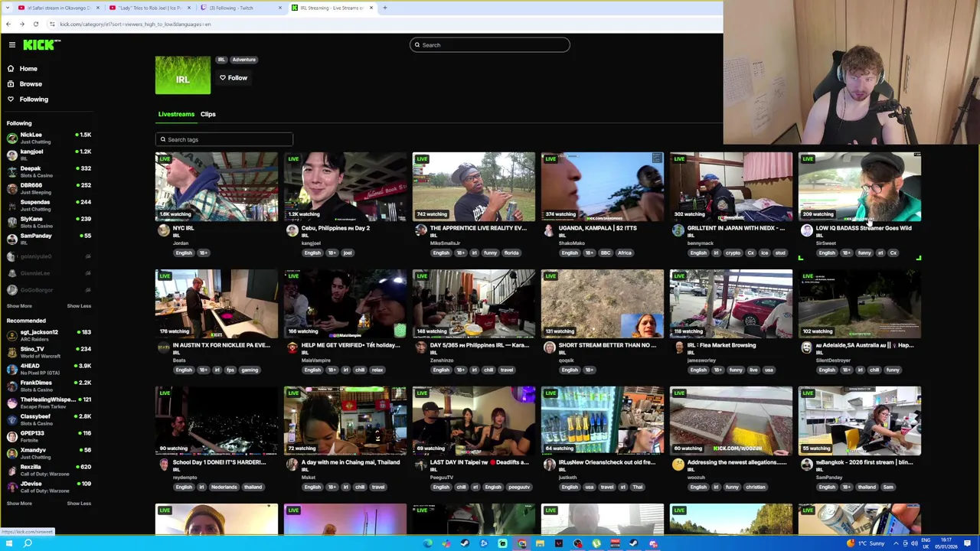Open SamPanday avatar in Following list
Image resolution: width=980 pixels, height=551 pixels.
point(12,239)
